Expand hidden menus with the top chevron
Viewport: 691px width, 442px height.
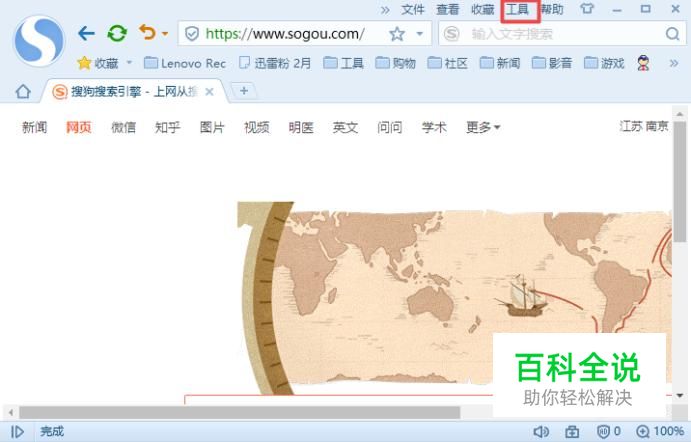point(385,10)
